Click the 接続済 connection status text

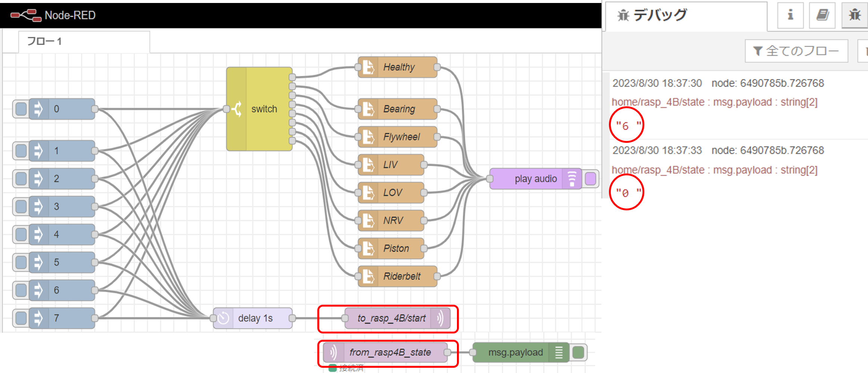[x=351, y=369]
